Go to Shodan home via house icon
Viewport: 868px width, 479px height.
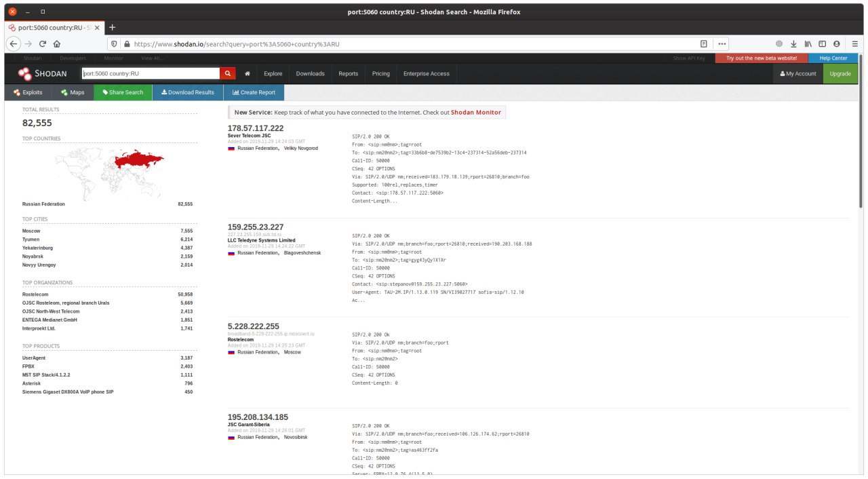click(x=248, y=73)
